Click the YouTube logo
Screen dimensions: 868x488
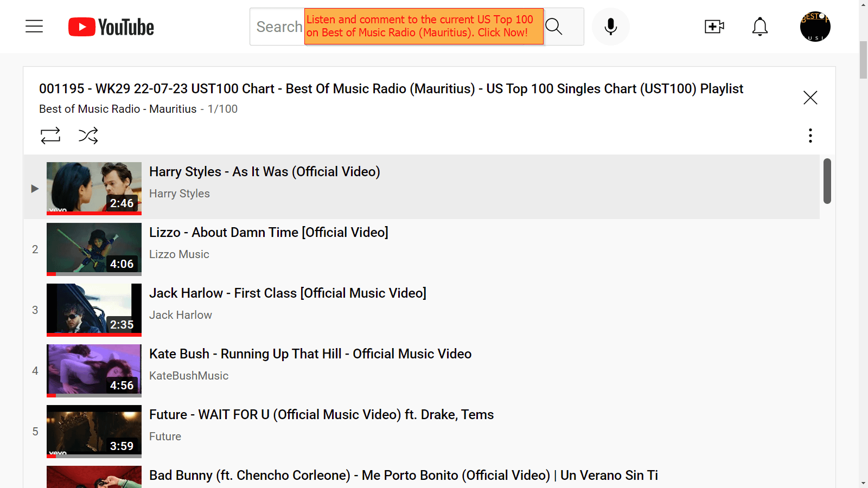pos(111,26)
